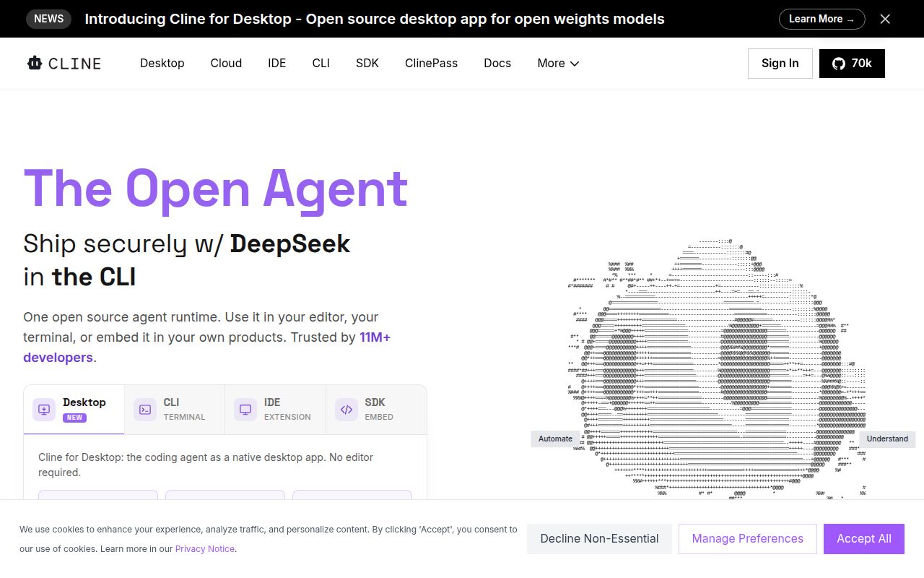Click the banner headline about Cline for Desktop
Image resolution: width=924 pixels, height=578 pixels.
[x=375, y=19]
